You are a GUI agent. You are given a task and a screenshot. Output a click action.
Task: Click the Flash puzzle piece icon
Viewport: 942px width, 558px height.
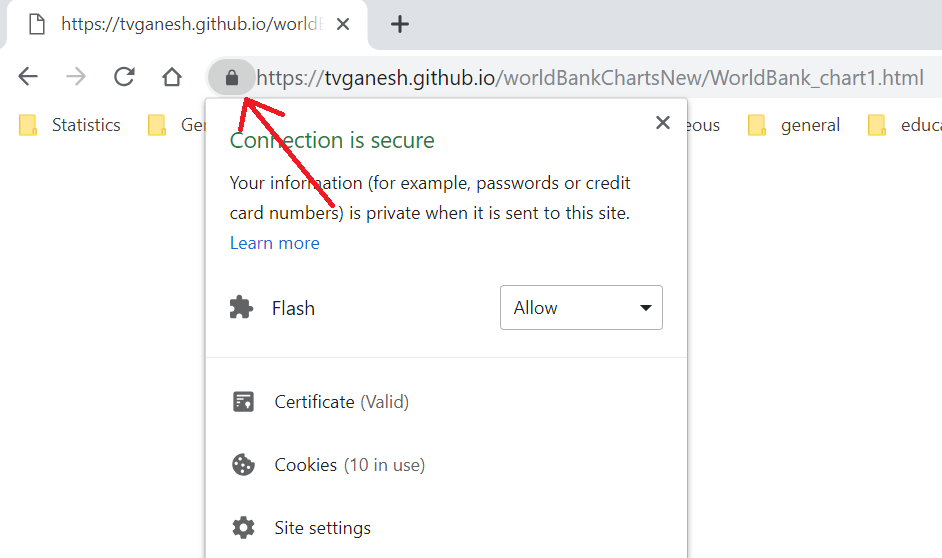coord(242,308)
